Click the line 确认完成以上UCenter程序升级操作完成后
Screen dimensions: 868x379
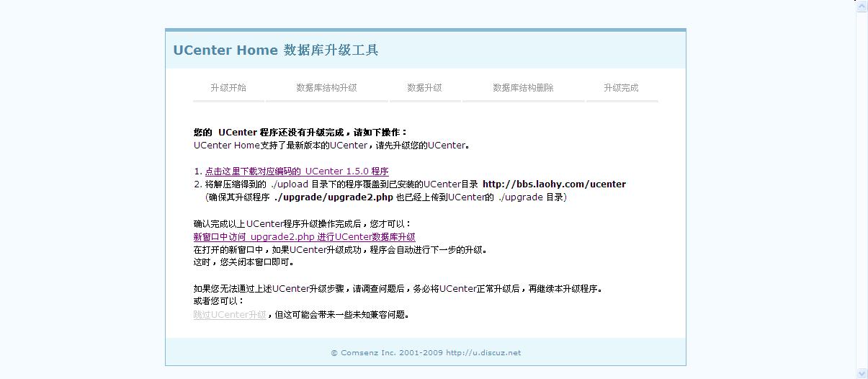(x=303, y=224)
